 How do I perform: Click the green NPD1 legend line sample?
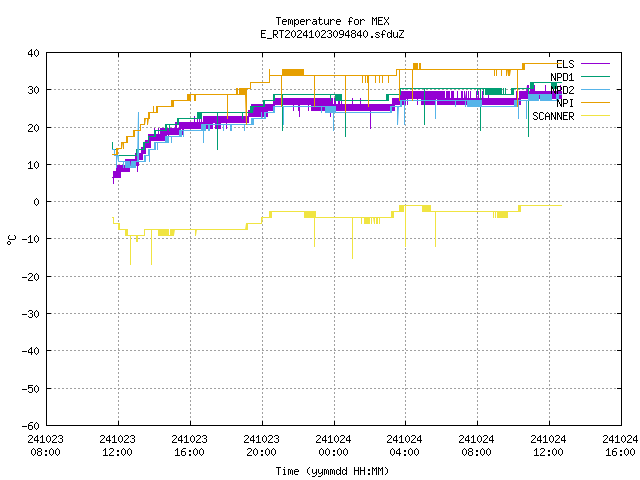(x=595, y=76)
